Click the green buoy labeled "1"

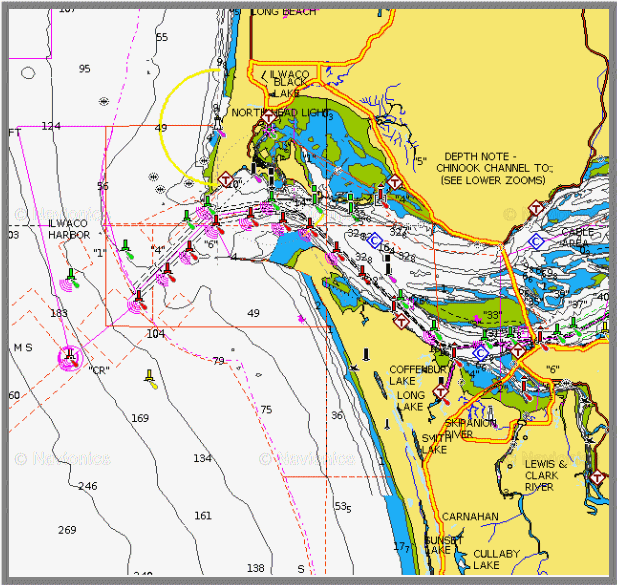coord(126,248)
